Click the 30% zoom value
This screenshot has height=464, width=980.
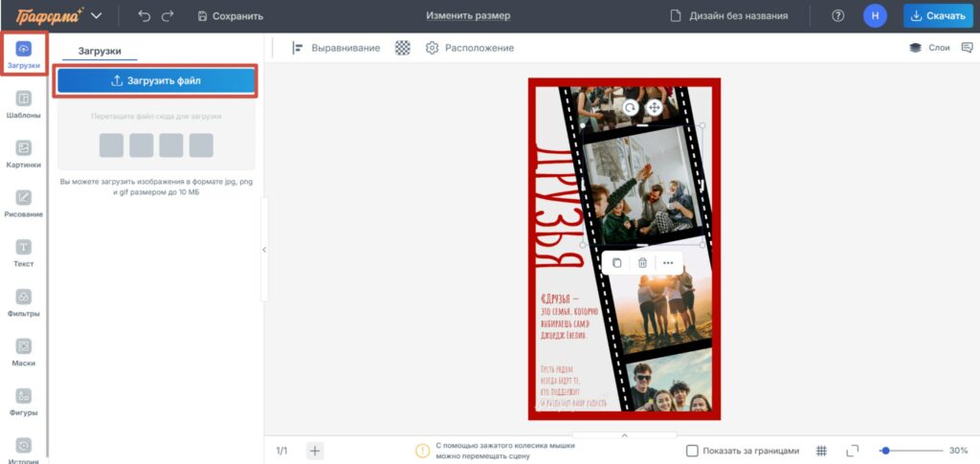[958, 451]
